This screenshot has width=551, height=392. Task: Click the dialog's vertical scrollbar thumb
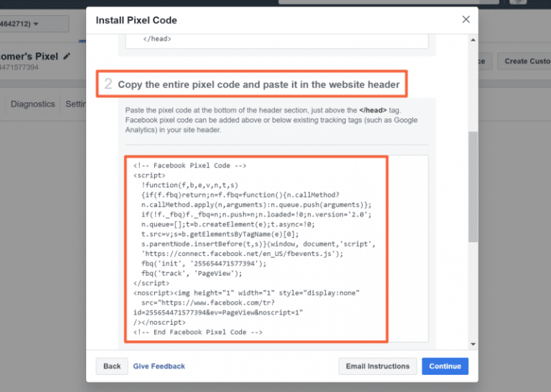pyautogui.click(x=473, y=187)
